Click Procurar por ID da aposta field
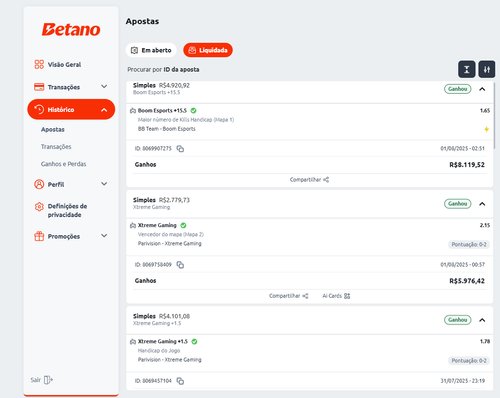 pyautogui.click(x=163, y=70)
